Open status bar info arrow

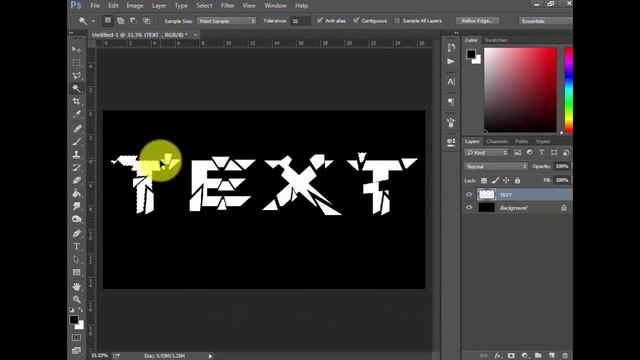(211, 356)
